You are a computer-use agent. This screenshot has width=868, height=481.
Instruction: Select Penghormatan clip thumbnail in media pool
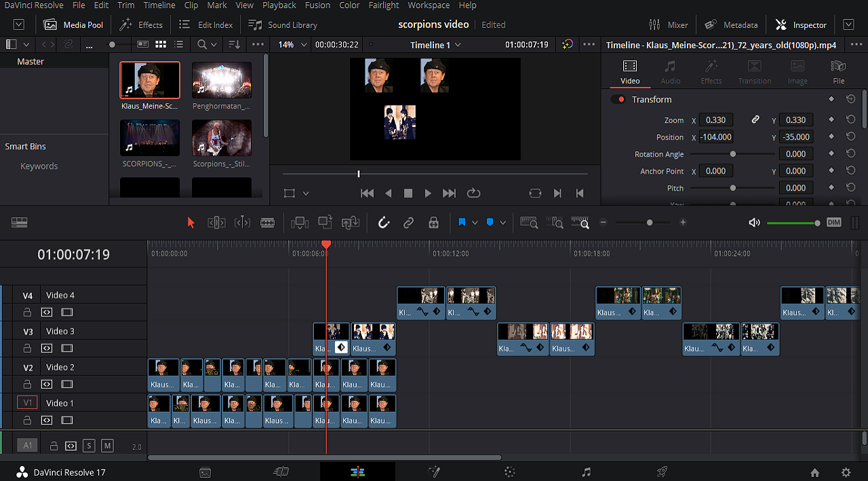pos(222,81)
